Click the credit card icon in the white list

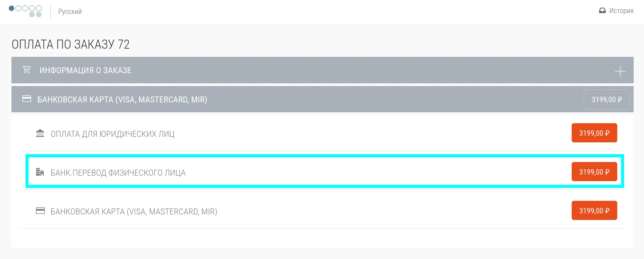point(40,211)
